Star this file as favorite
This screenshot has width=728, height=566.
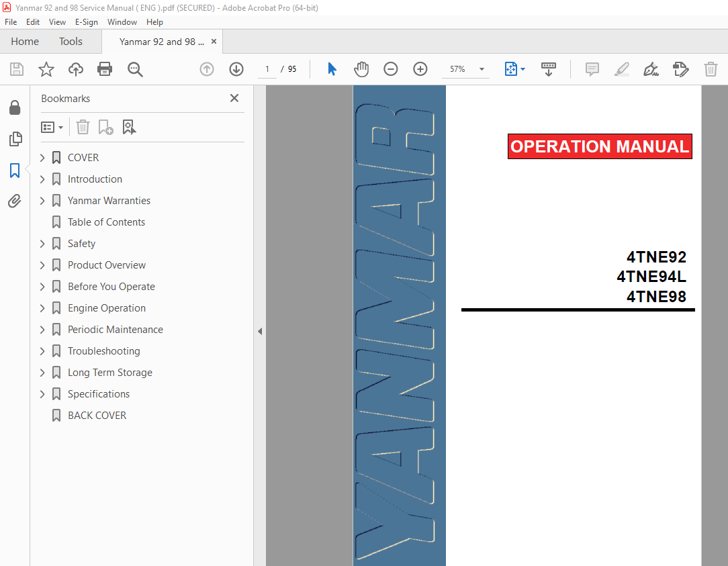point(46,69)
